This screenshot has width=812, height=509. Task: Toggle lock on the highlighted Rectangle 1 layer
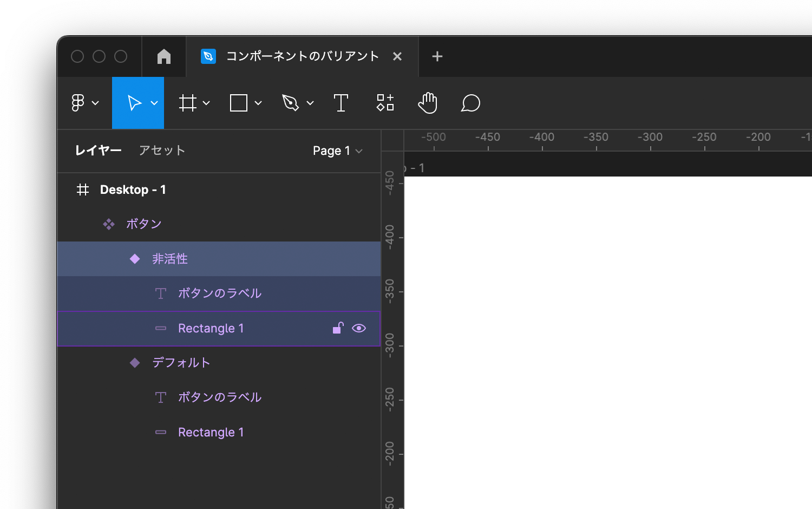(x=338, y=328)
